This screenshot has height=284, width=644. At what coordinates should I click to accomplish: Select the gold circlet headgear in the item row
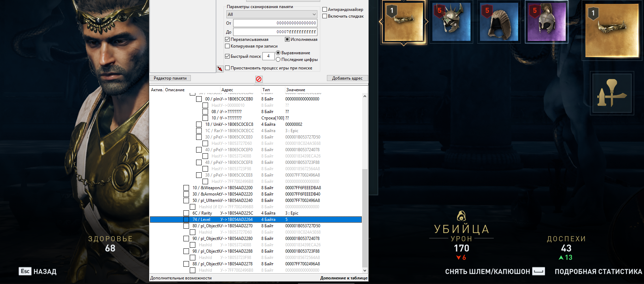point(403,22)
